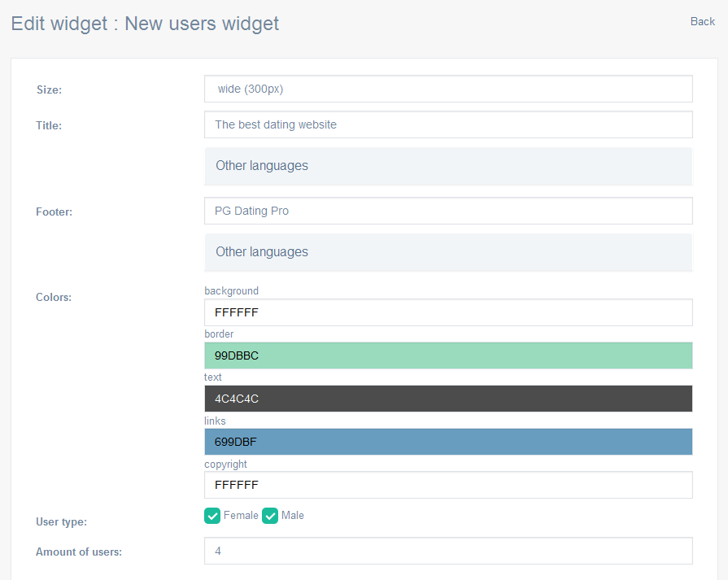Click the Colors section label
The width and height of the screenshot is (728, 580).
point(54,297)
